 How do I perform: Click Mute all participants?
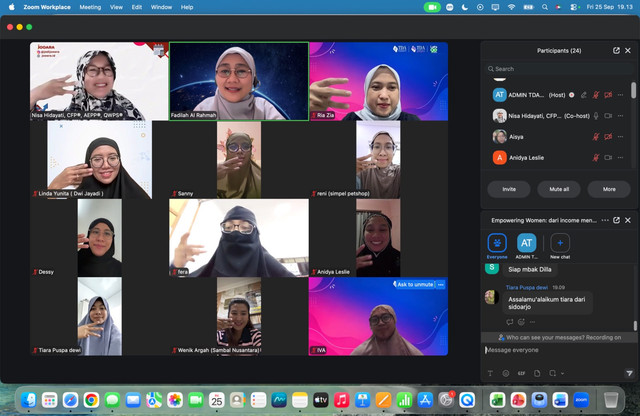click(559, 189)
